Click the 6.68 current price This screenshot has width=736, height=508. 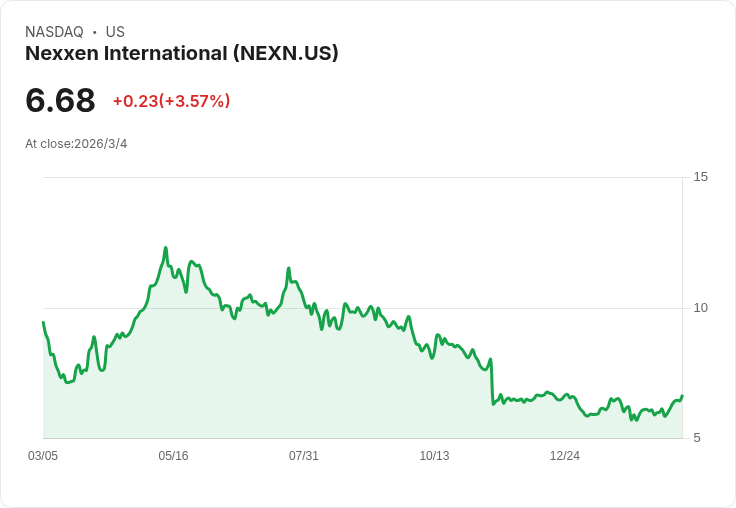tap(60, 101)
